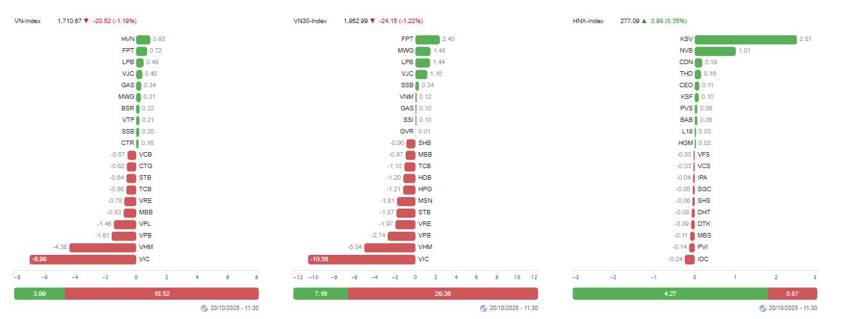Click the green 4.27 summary bar segment
Image resolution: width=868 pixels, height=319 pixels.
click(x=670, y=293)
